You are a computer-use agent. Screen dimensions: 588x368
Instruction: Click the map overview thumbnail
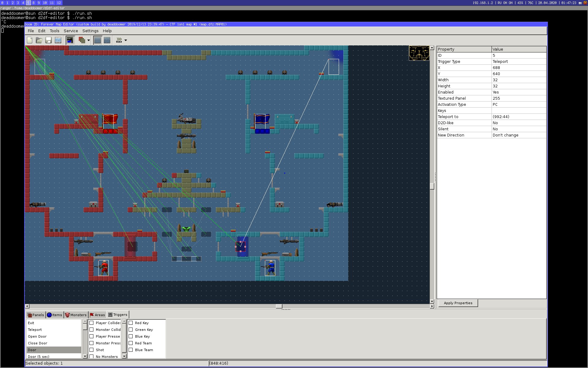[x=419, y=53]
